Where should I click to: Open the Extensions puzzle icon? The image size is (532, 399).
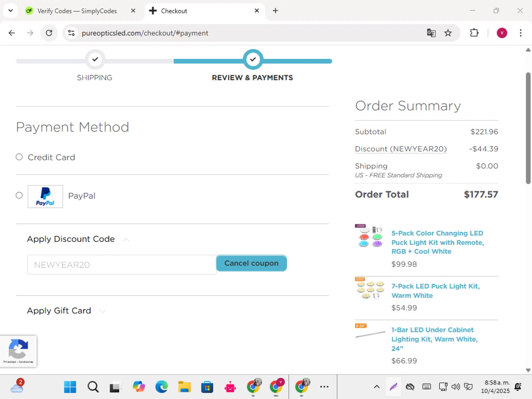(x=474, y=33)
